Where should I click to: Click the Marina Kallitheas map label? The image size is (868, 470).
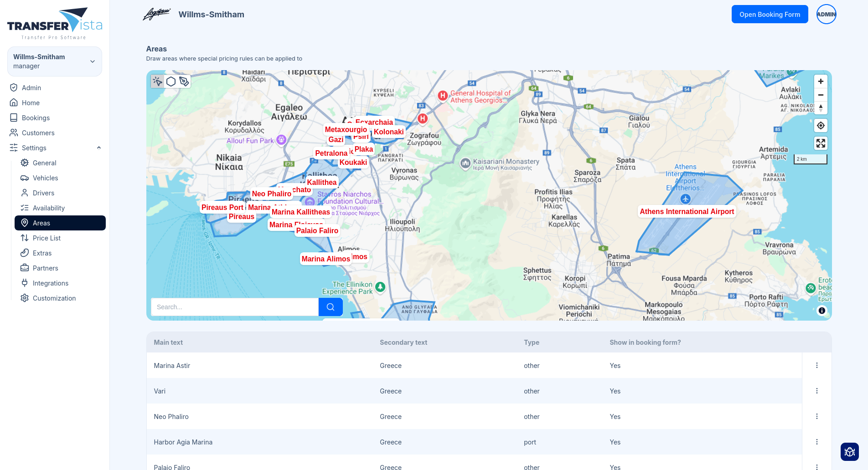pyautogui.click(x=300, y=212)
